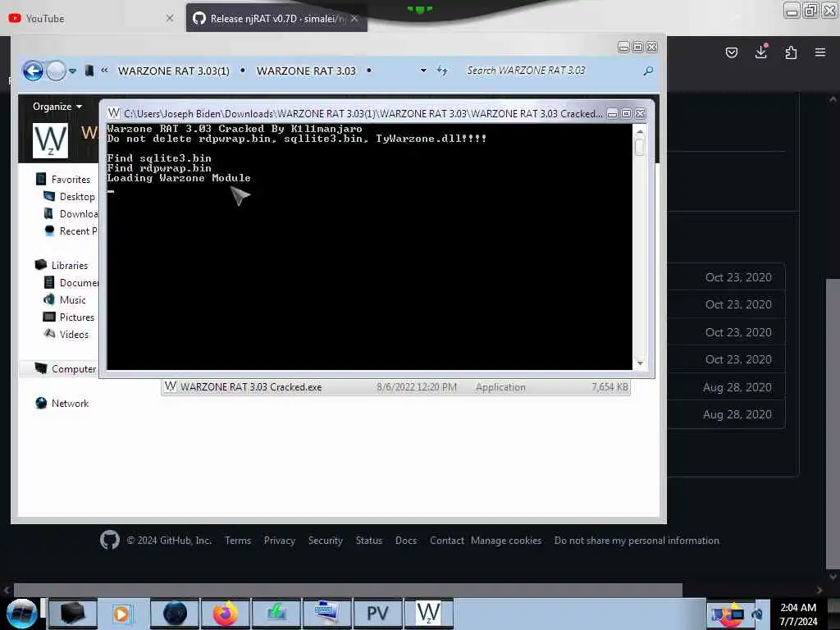840x630 pixels.
Task: Open the Videos library
Action: [x=66, y=334]
